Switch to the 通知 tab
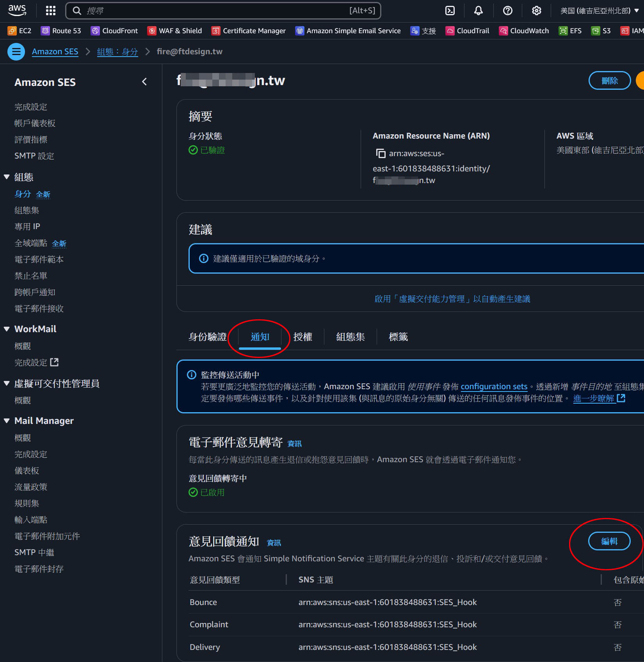The height and width of the screenshot is (662, 644). [x=260, y=337]
